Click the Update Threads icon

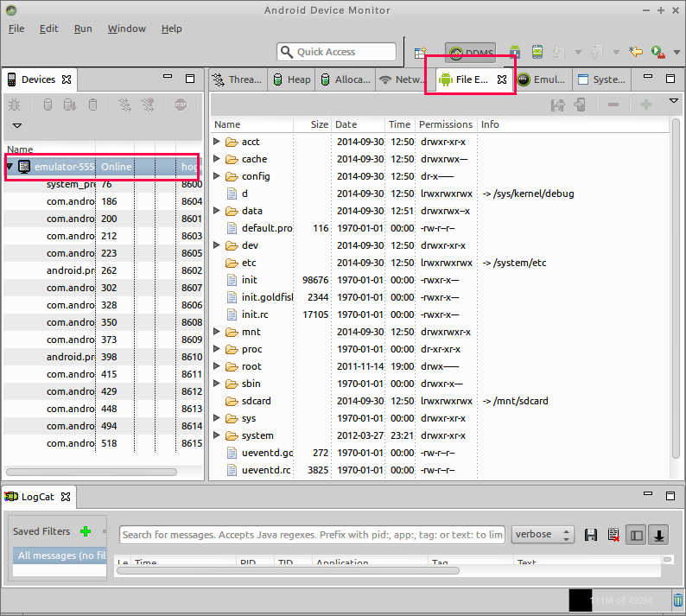tap(124, 105)
